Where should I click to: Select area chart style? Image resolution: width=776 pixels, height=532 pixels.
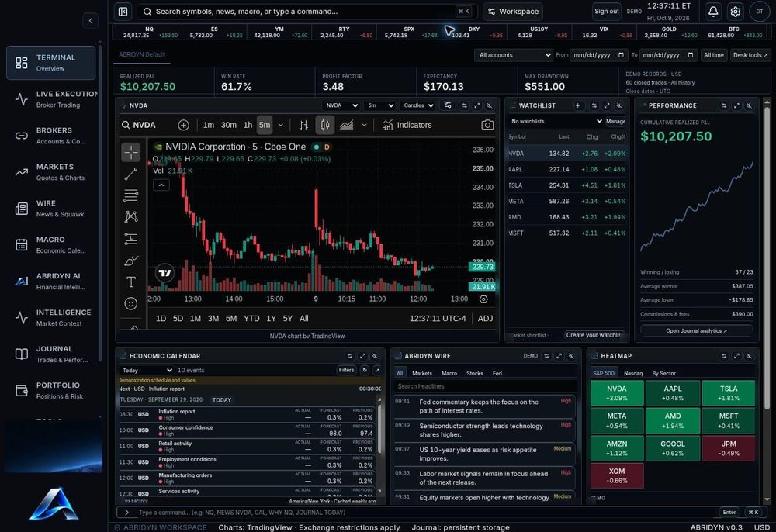point(346,125)
